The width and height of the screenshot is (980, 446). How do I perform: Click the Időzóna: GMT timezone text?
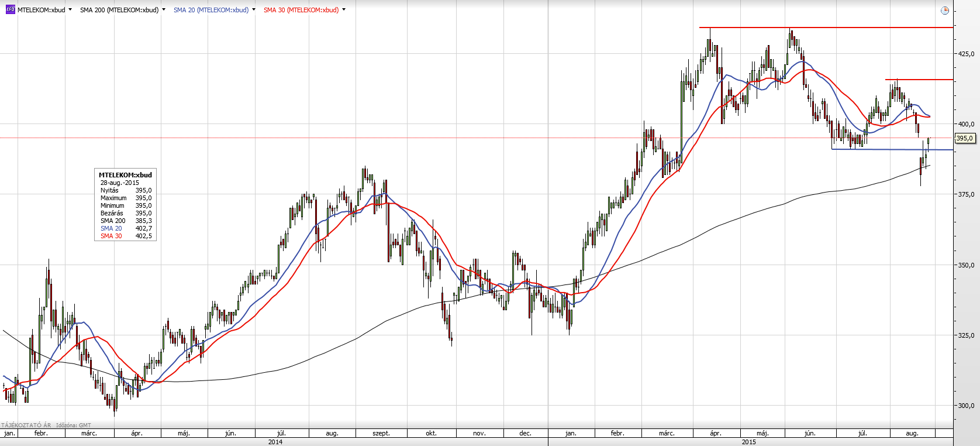(x=74, y=426)
